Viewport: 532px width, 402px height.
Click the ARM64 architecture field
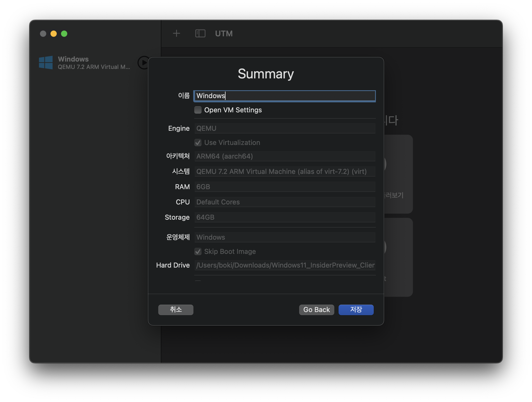coord(284,156)
